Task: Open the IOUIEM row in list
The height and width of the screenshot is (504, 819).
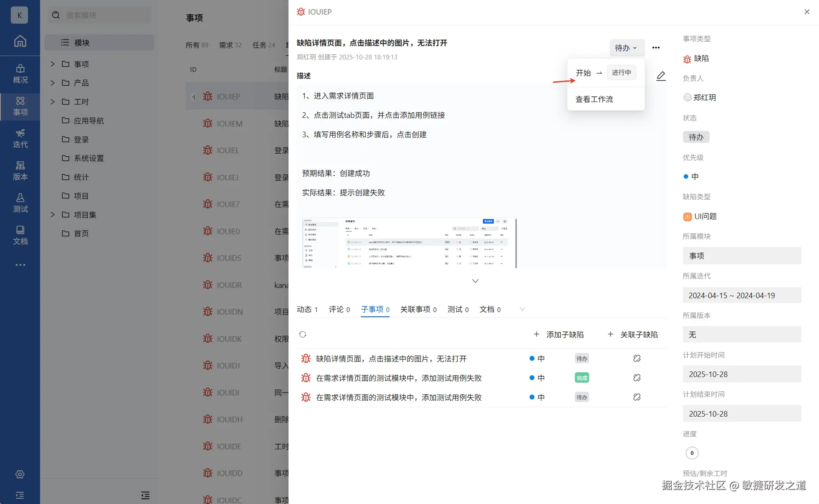Action: coord(237,124)
